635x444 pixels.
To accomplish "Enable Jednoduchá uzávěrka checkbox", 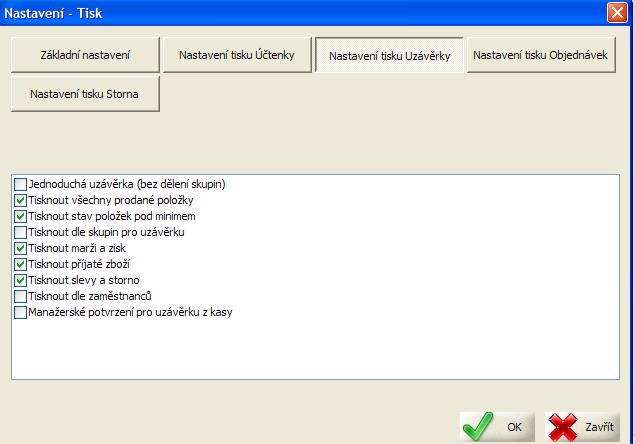I will (x=21, y=184).
